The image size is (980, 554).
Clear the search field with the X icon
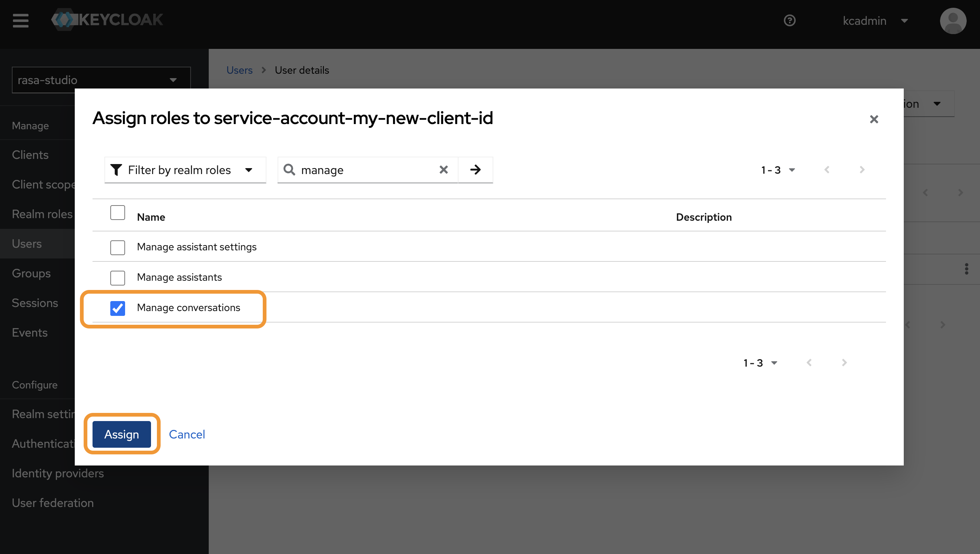(x=444, y=170)
